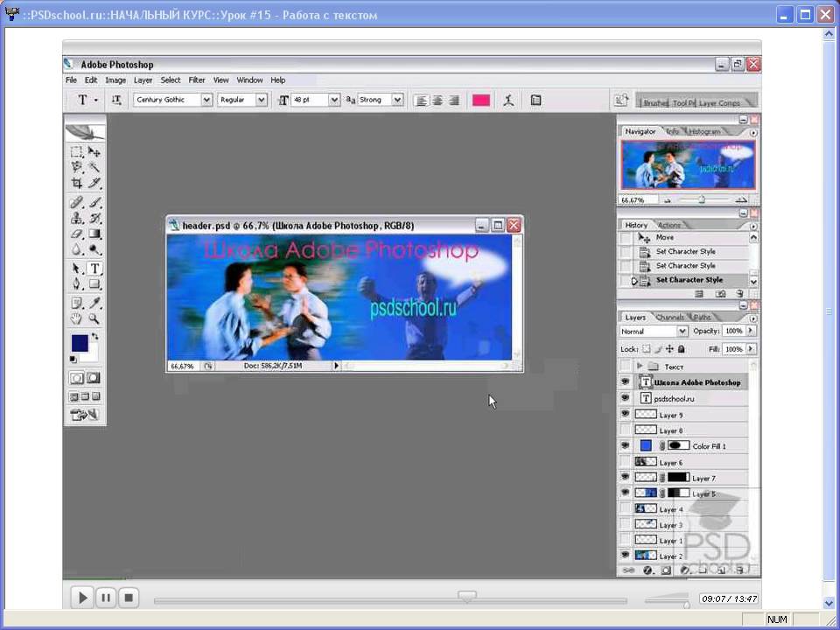
Task: Select the Eraser tool
Action: [x=77, y=234]
